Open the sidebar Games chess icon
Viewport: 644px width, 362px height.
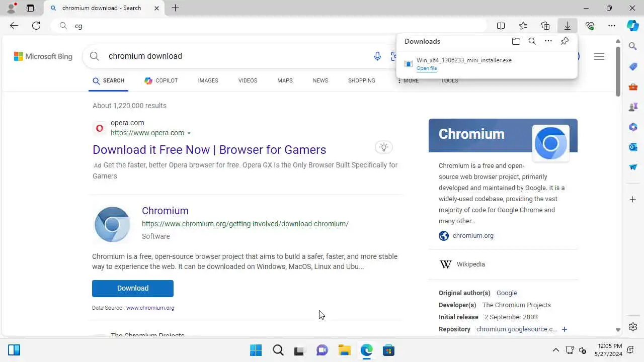633,107
